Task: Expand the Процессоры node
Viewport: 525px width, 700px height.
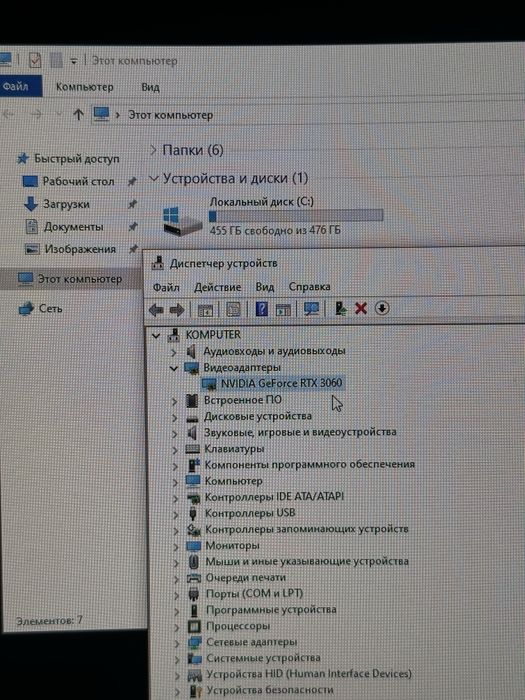Action: tap(177, 628)
